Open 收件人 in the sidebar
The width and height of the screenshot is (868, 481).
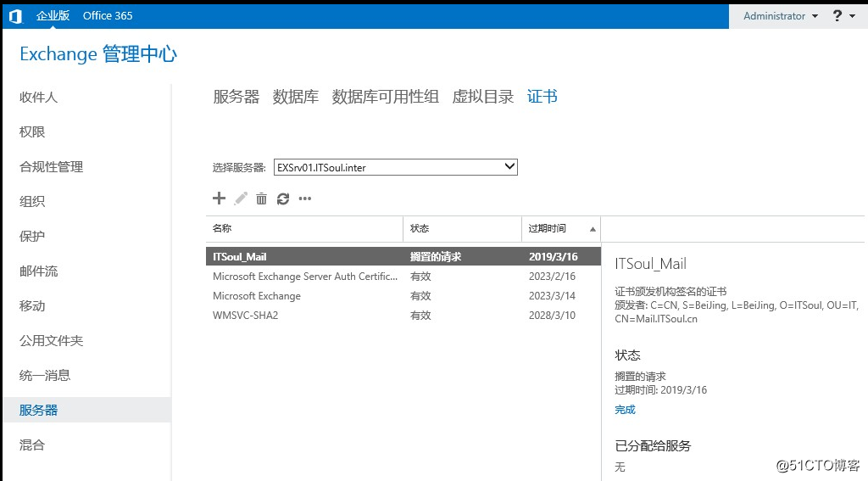38,97
